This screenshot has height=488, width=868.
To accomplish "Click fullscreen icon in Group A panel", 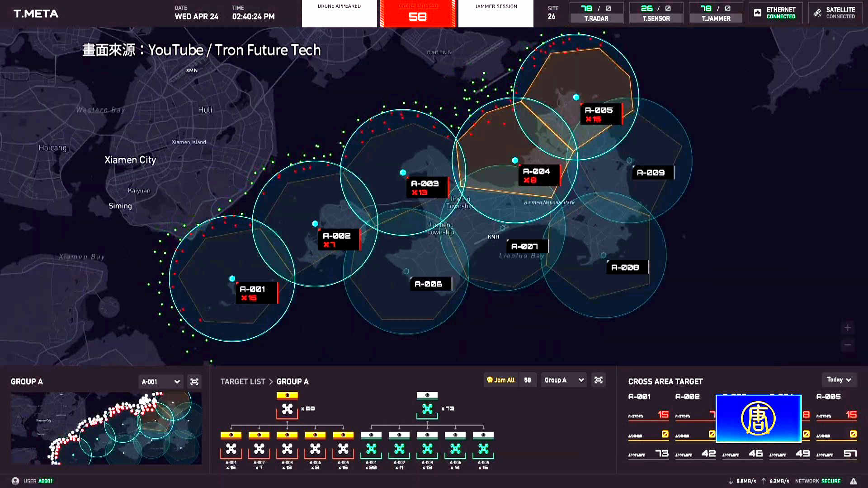I will [194, 382].
